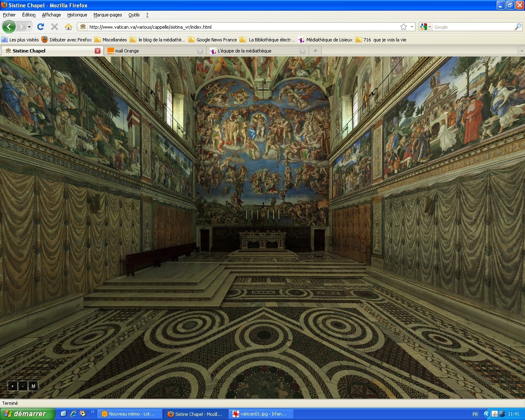Switch to the Sistine Chapel tab
The image size is (525, 420).
48,51
